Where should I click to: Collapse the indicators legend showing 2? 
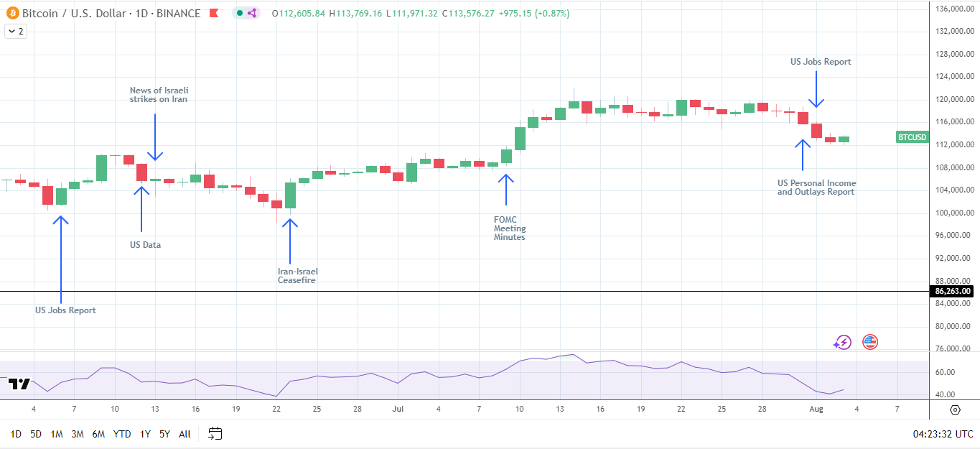[16, 31]
